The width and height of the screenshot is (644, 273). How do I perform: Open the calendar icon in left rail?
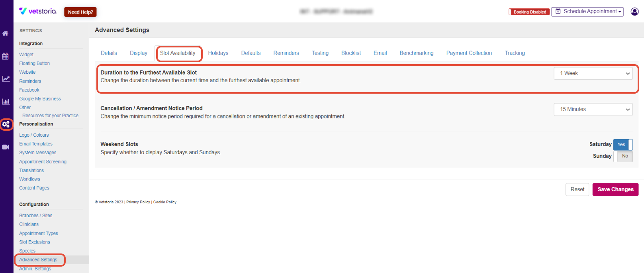click(6, 56)
